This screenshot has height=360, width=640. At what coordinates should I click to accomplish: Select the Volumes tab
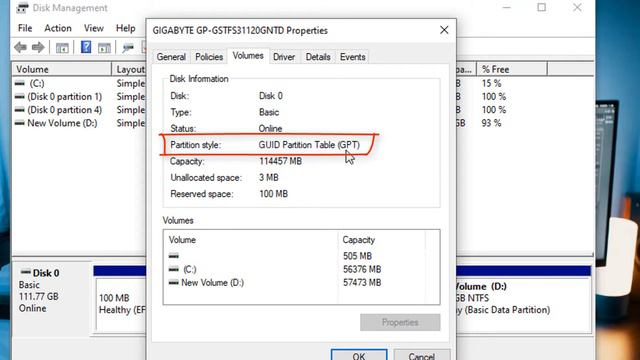click(248, 56)
